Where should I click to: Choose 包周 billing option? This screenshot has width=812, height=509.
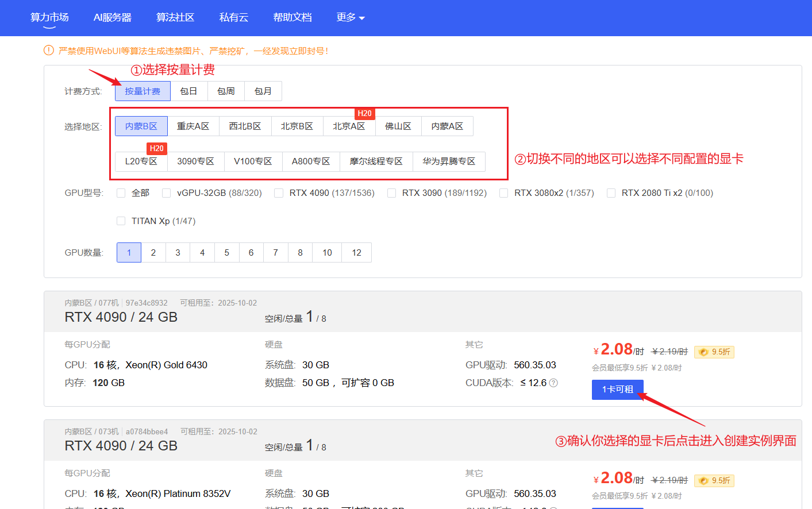[226, 91]
